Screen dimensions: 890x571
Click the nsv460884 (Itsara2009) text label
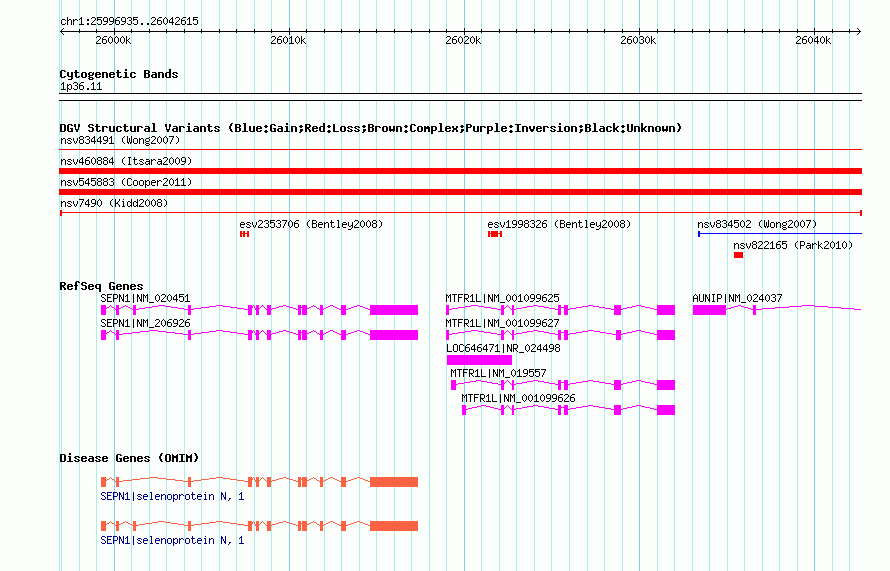(126, 161)
